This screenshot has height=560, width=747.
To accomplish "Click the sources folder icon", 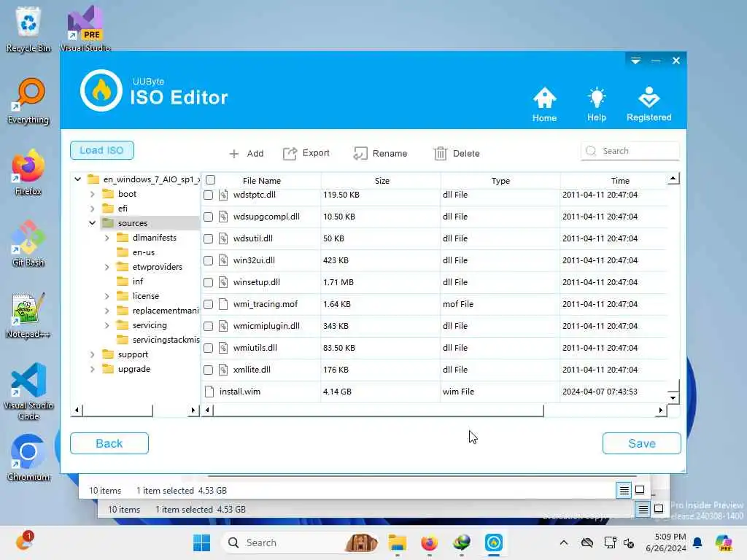I will pos(109,223).
